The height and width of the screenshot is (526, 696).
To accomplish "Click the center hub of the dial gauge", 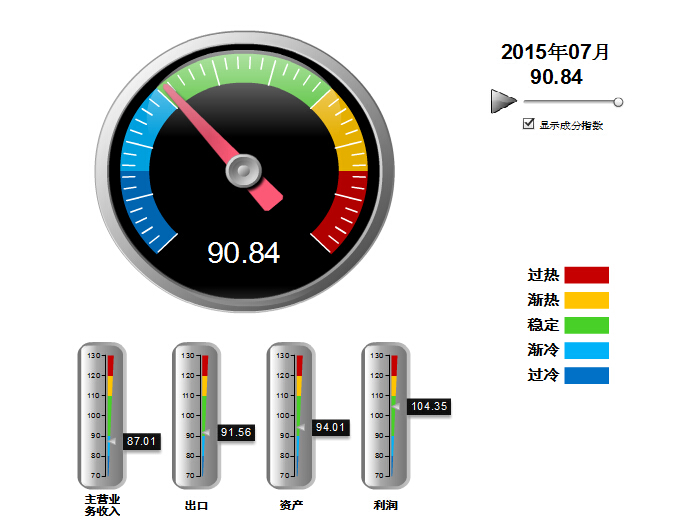I will tap(243, 172).
